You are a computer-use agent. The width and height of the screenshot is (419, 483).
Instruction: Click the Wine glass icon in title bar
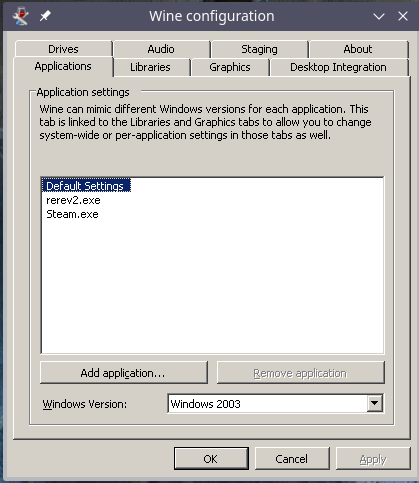(x=20, y=16)
